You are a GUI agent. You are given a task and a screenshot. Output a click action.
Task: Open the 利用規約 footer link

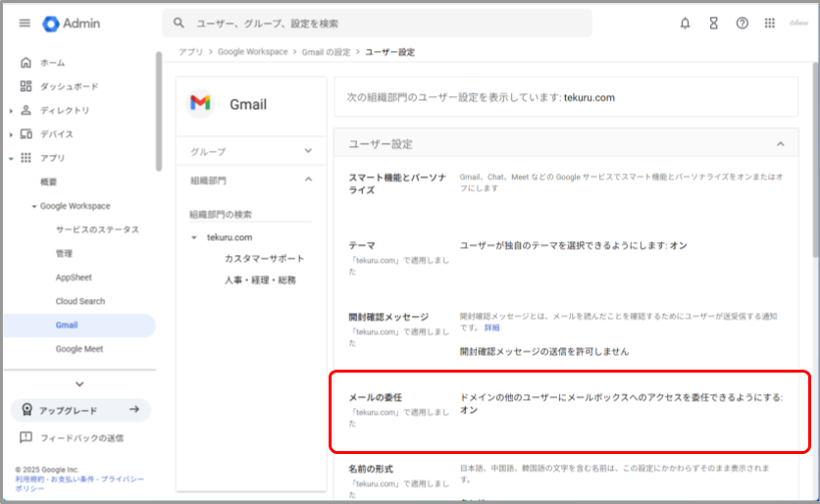29,479
